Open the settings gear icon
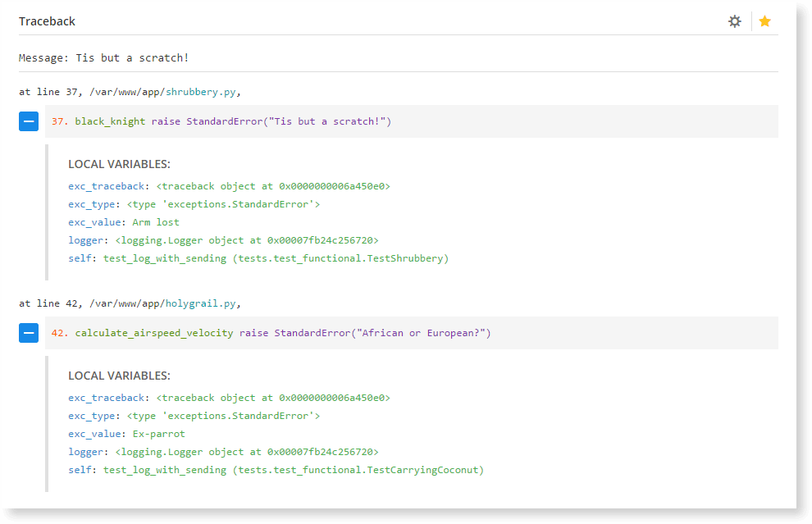This screenshot has width=812, height=524. point(734,21)
